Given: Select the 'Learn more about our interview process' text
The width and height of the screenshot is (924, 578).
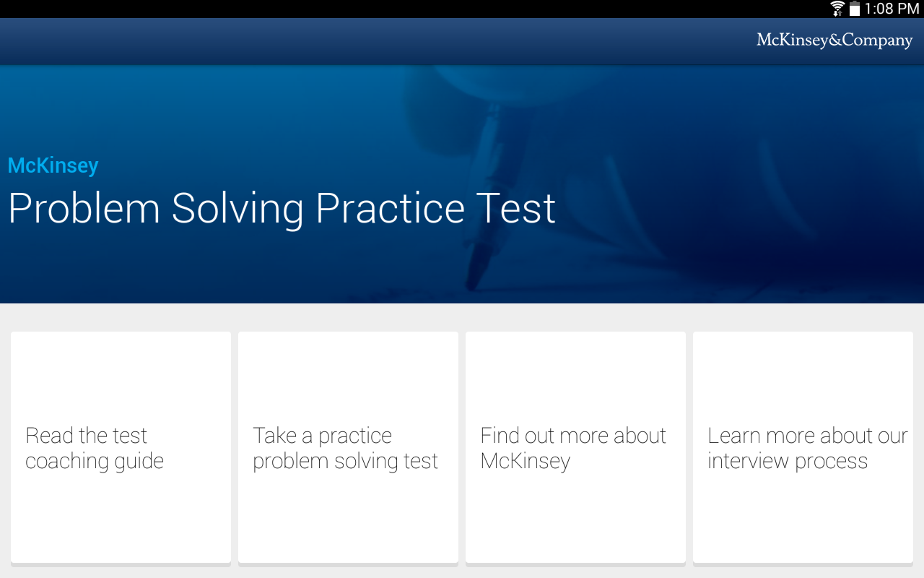Looking at the screenshot, I should [x=808, y=448].
